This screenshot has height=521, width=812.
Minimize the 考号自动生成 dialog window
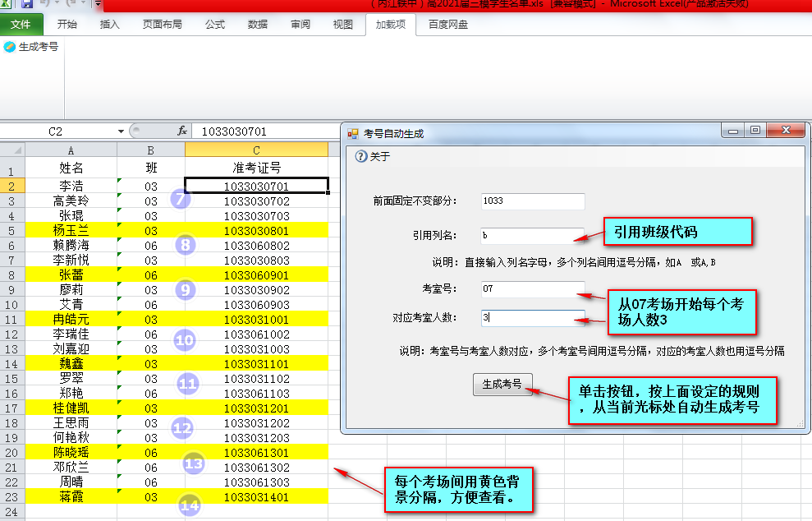tap(734, 131)
